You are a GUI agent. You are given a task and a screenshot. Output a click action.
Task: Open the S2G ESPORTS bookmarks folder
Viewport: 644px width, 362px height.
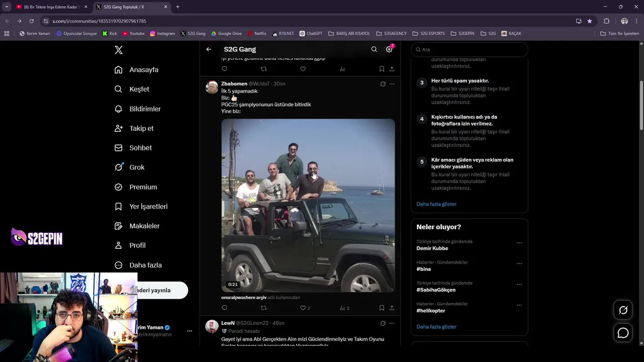tap(428, 34)
